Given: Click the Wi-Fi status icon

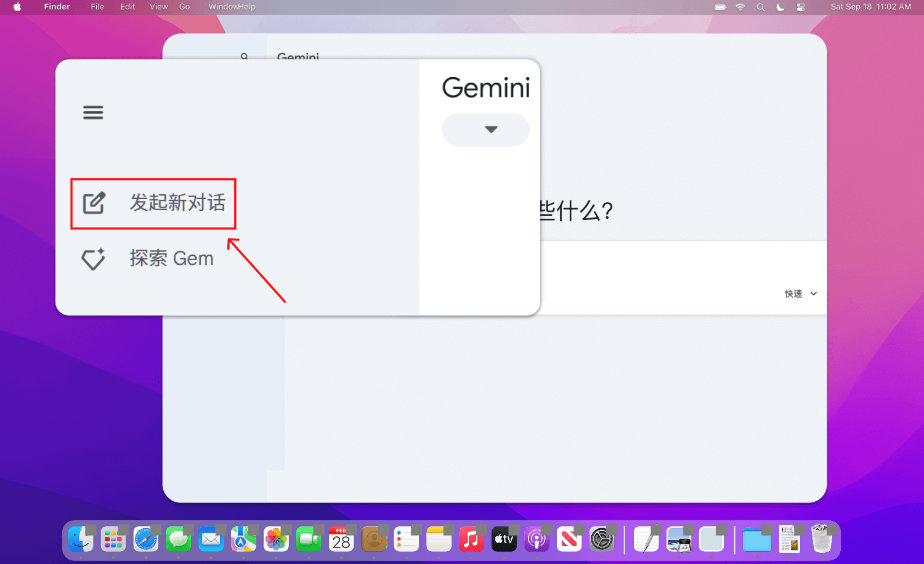Looking at the screenshot, I should pos(740,7).
